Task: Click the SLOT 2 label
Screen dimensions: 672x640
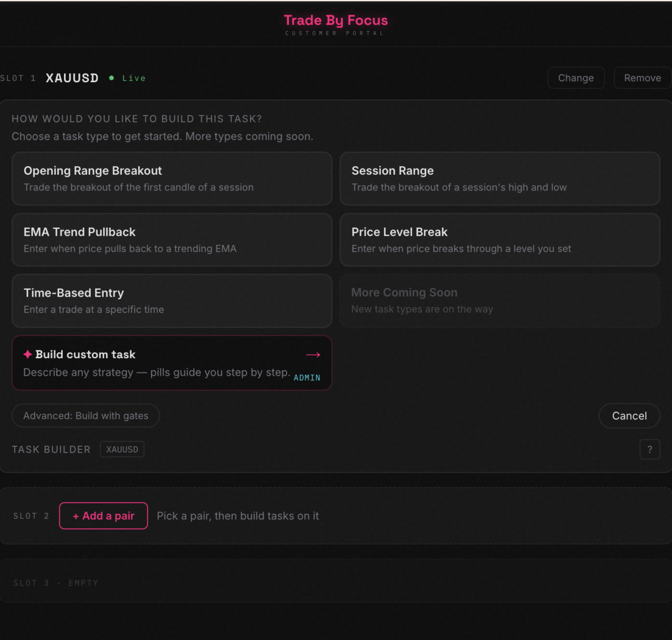Action: pyautogui.click(x=31, y=516)
